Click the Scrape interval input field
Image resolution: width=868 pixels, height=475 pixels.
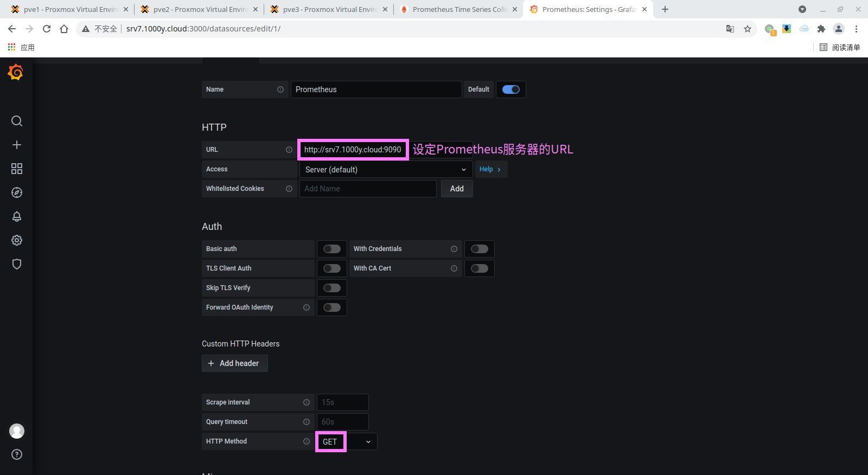(x=342, y=402)
